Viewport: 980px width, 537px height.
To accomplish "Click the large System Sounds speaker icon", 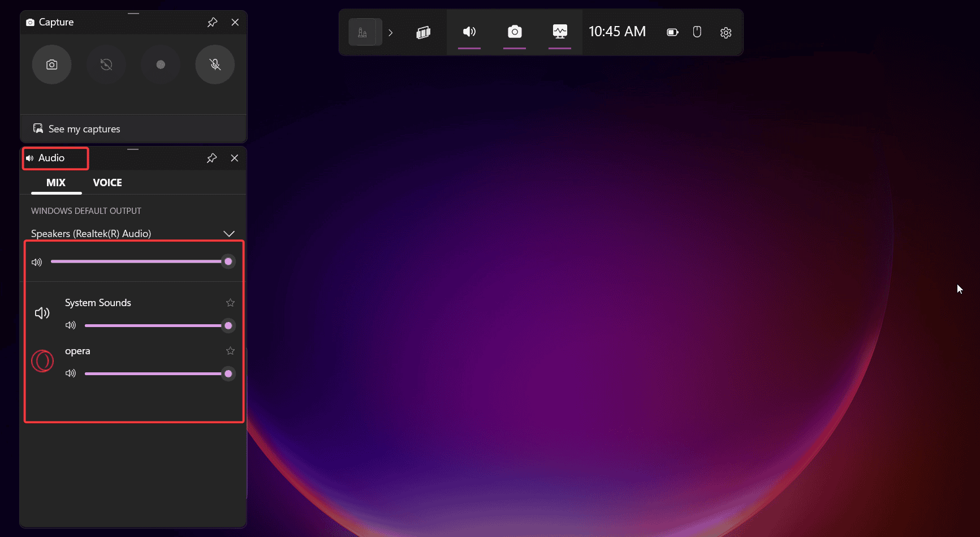I will (42, 313).
